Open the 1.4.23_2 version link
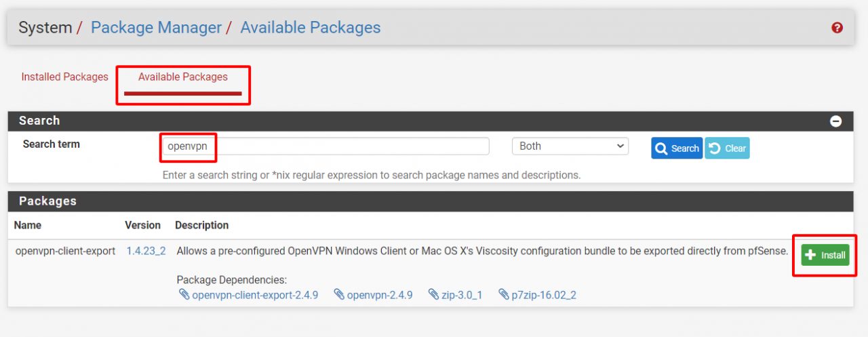The height and width of the screenshot is (337, 868). coord(146,251)
